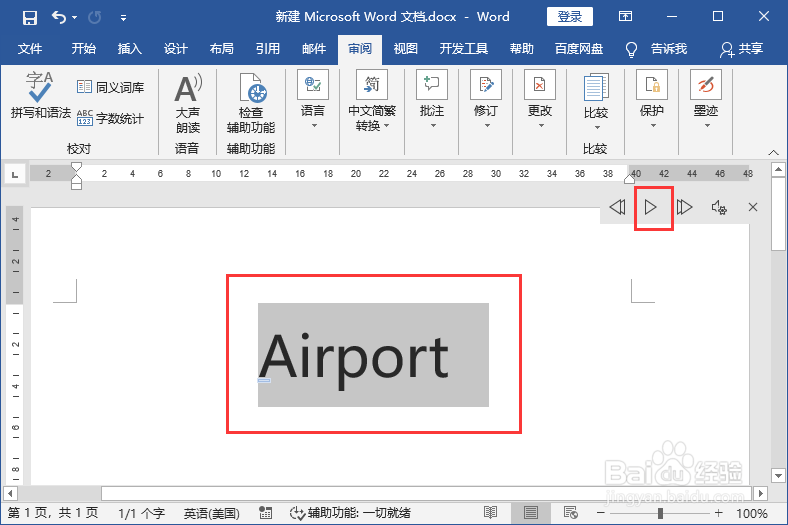Open 中文简繁转换 dropdown
788x525 pixels.
(x=372, y=100)
